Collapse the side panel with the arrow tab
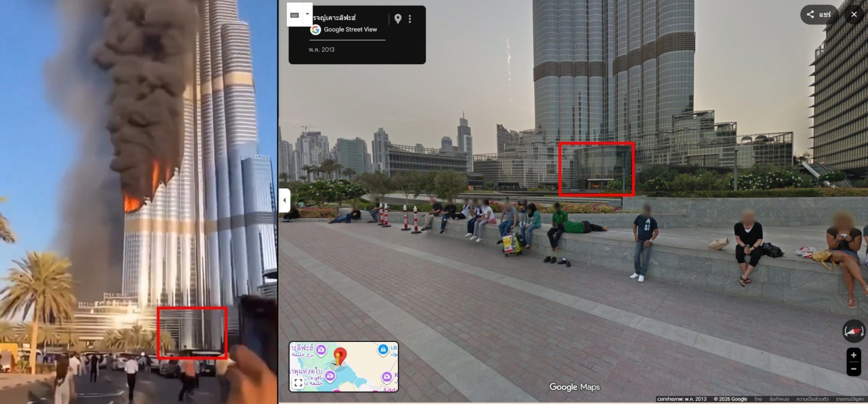 point(285,200)
